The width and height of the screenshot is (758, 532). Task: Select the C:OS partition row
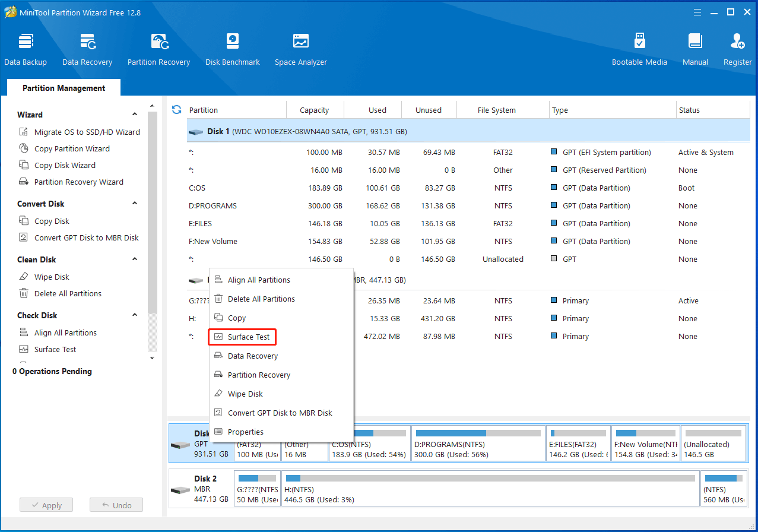pos(468,188)
